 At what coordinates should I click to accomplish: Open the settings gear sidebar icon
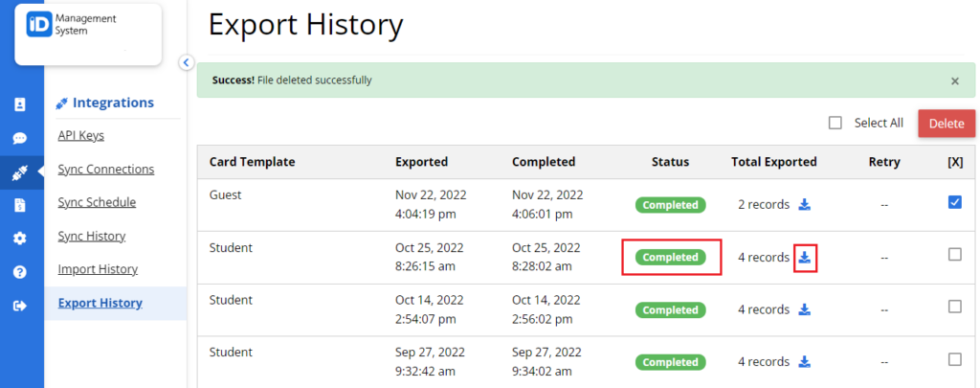click(20, 239)
